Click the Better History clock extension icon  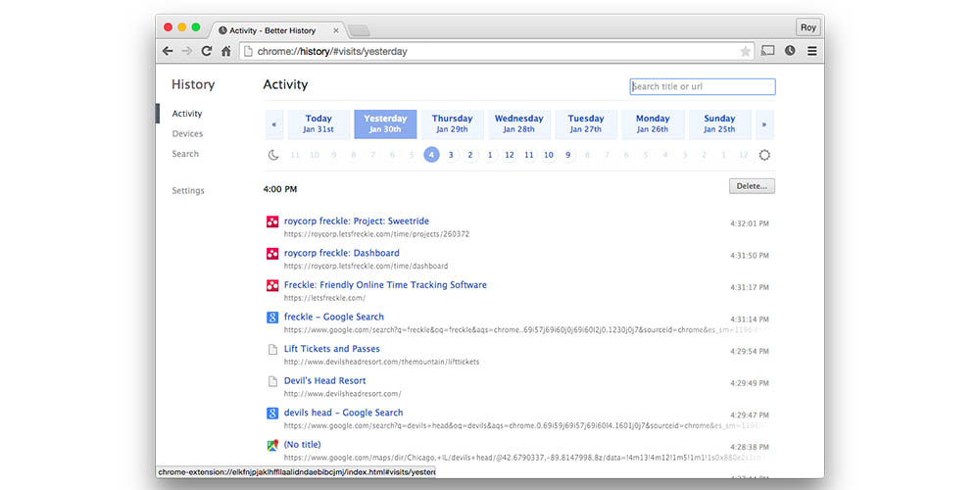(790, 51)
